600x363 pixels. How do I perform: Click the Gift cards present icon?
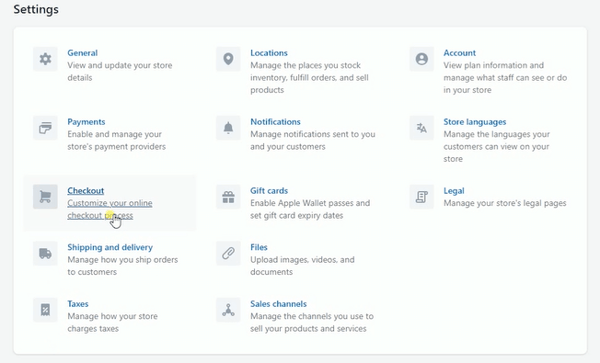point(228,197)
